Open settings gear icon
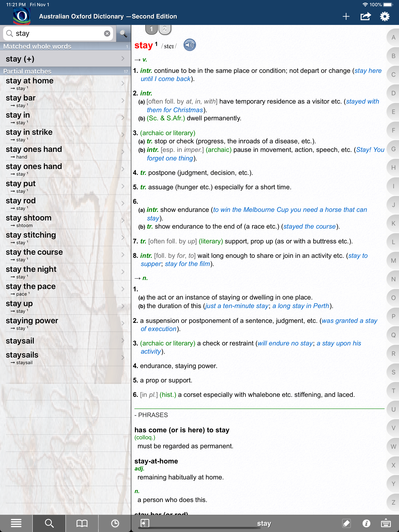 coord(385,16)
